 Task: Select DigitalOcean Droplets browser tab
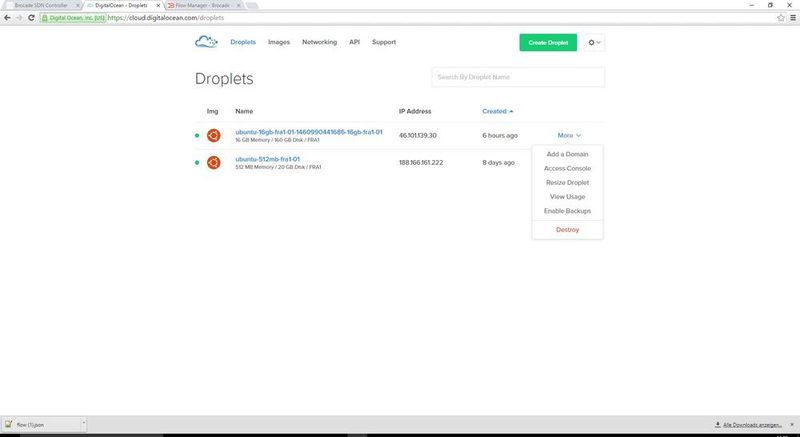[121, 5]
